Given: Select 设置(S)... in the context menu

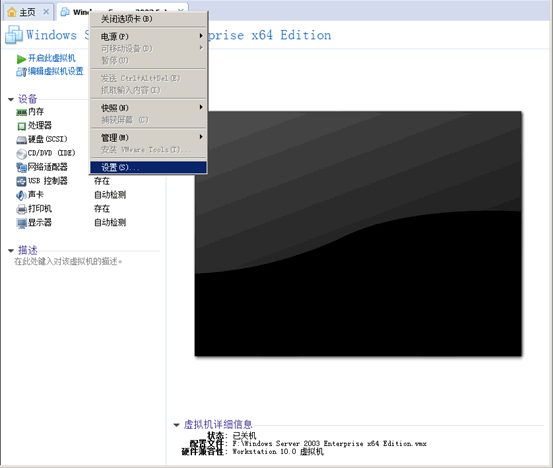Looking at the screenshot, I should (148, 167).
